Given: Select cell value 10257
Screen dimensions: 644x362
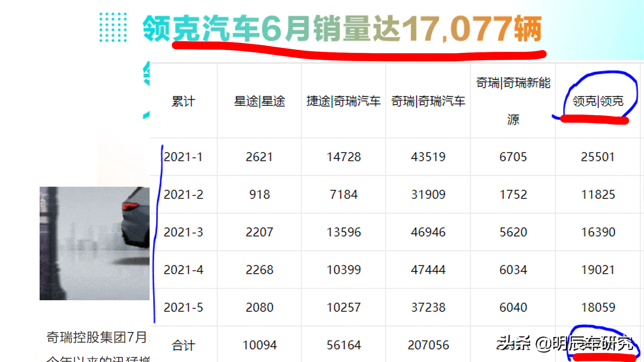Looking at the screenshot, I should coord(343,307).
